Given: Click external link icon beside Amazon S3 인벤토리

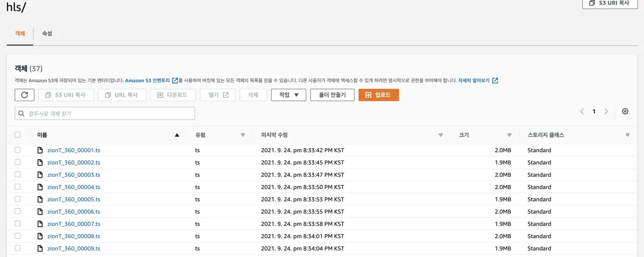Looking at the screenshot, I should pos(175,81).
